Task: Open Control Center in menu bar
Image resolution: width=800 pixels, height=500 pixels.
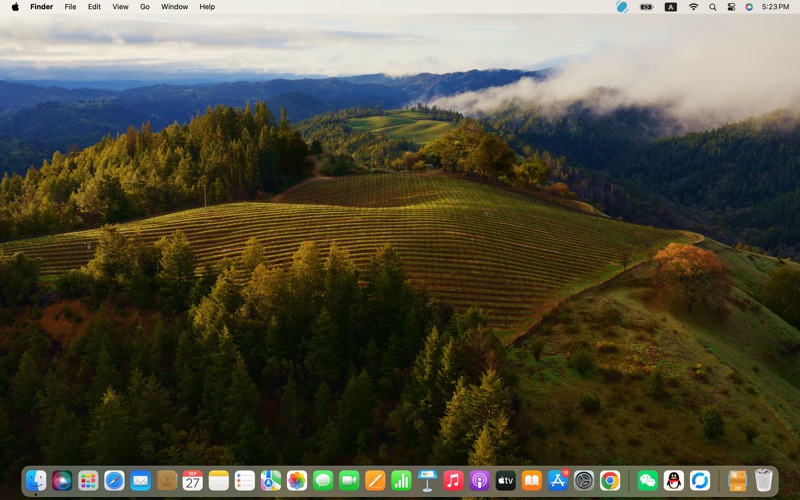Action: 731,7
